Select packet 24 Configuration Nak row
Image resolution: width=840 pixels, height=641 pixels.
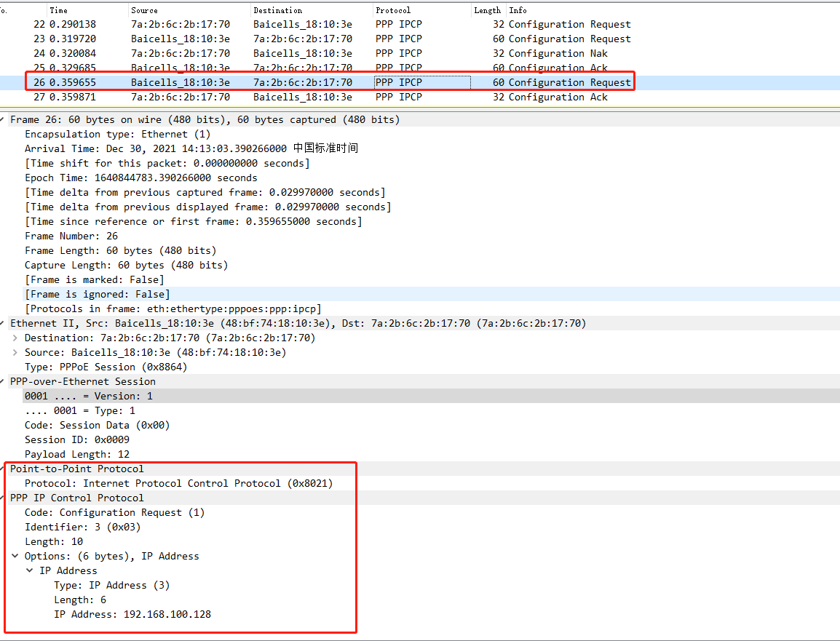tap(420, 53)
